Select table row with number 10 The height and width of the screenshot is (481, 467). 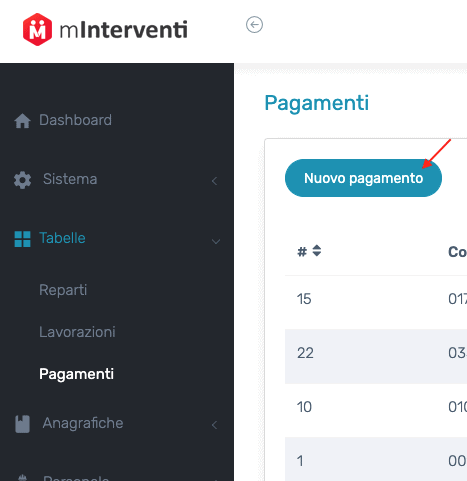pyautogui.click(x=376, y=407)
